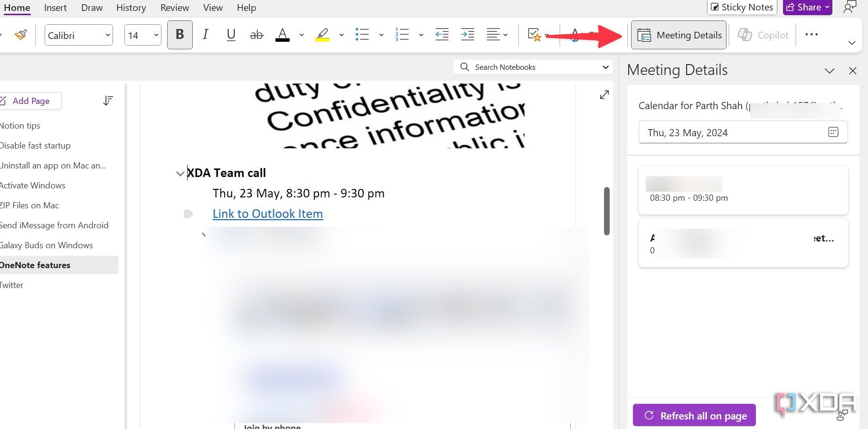Image resolution: width=868 pixels, height=429 pixels.
Task: Open the Galaxy Buds on Windows page
Action: coord(46,245)
